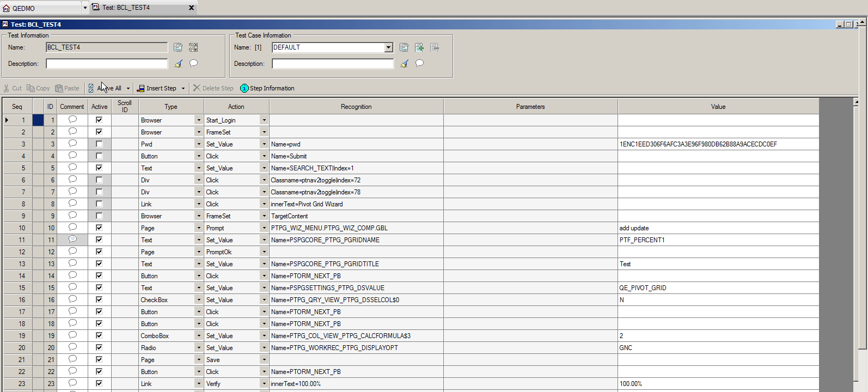The height and width of the screenshot is (392, 868).
Task: Click the Value cell PTF_PERCENT1
Action: click(x=718, y=240)
